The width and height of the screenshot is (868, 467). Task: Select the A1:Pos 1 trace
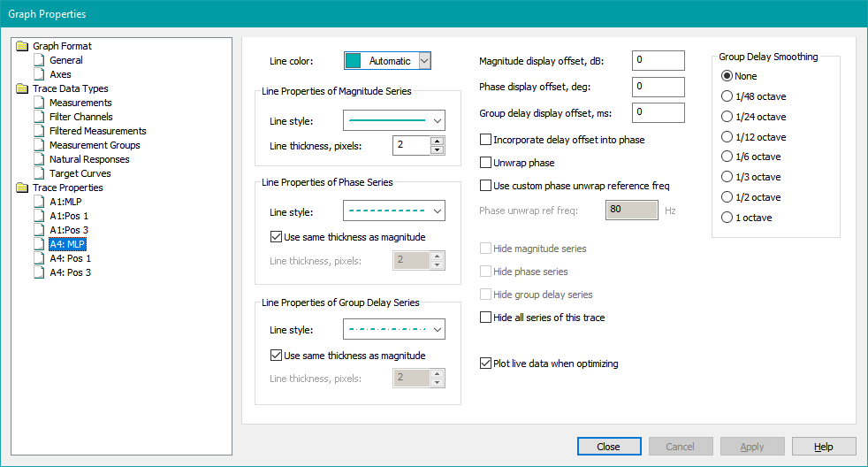click(x=69, y=216)
